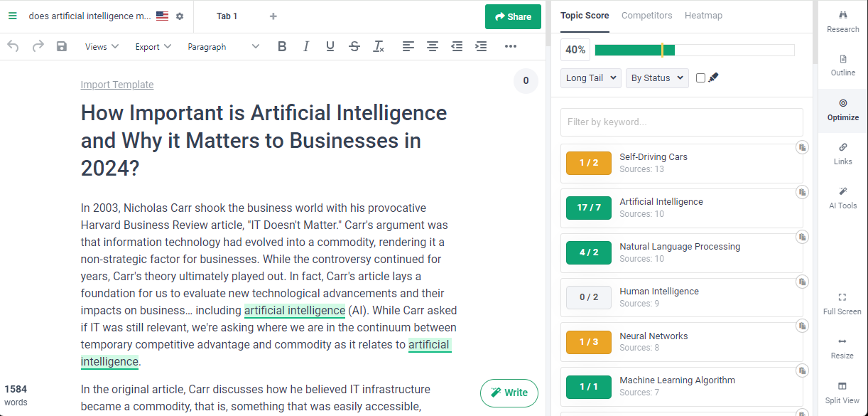This screenshot has width=868, height=416.
Task: Increase indent of paragraph
Action: (x=481, y=46)
